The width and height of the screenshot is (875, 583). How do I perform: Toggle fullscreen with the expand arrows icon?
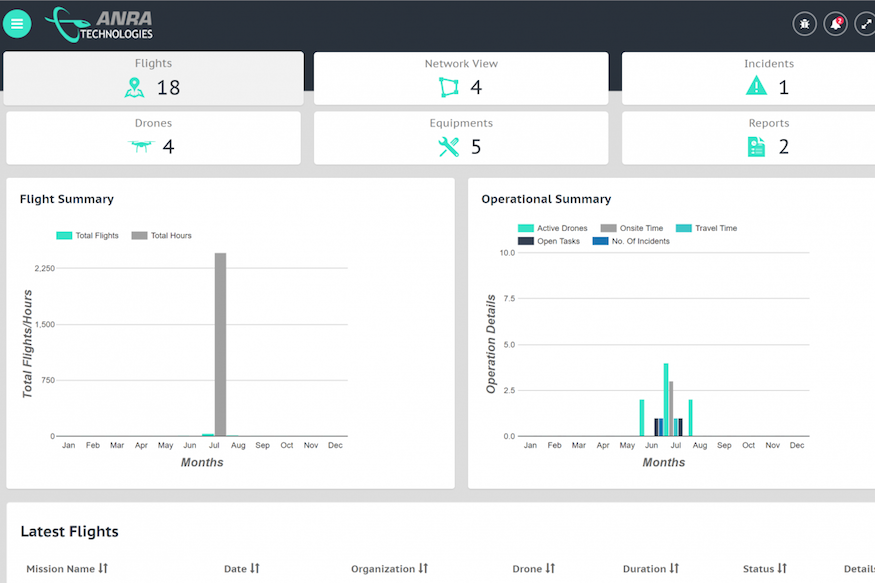[x=865, y=24]
